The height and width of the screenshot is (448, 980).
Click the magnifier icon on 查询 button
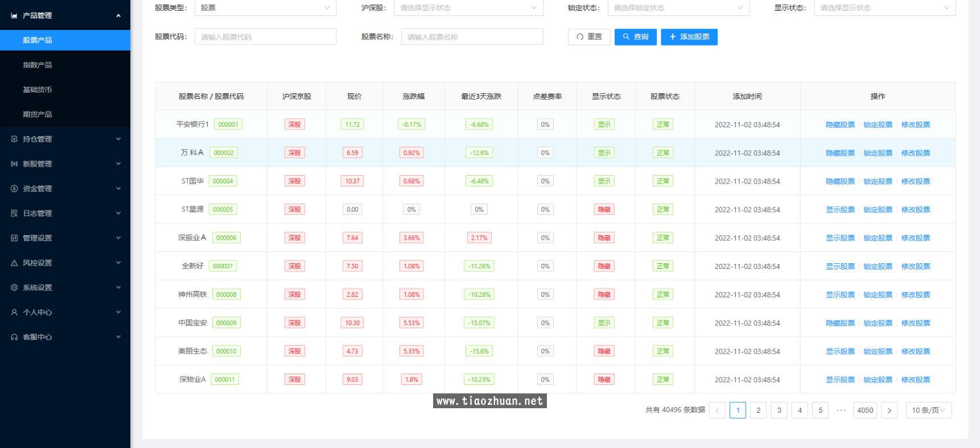pos(626,36)
